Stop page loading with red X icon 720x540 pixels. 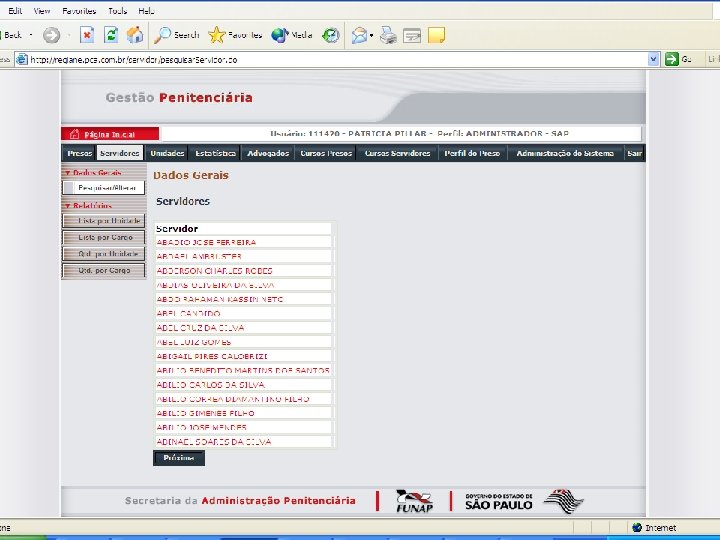(x=87, y=35)
